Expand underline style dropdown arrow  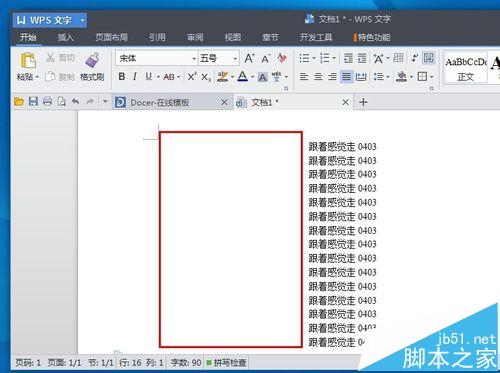click(158, 77)
